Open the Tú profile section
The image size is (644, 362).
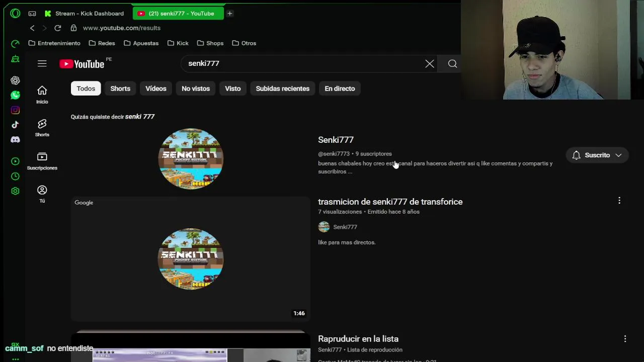[42, 194]
